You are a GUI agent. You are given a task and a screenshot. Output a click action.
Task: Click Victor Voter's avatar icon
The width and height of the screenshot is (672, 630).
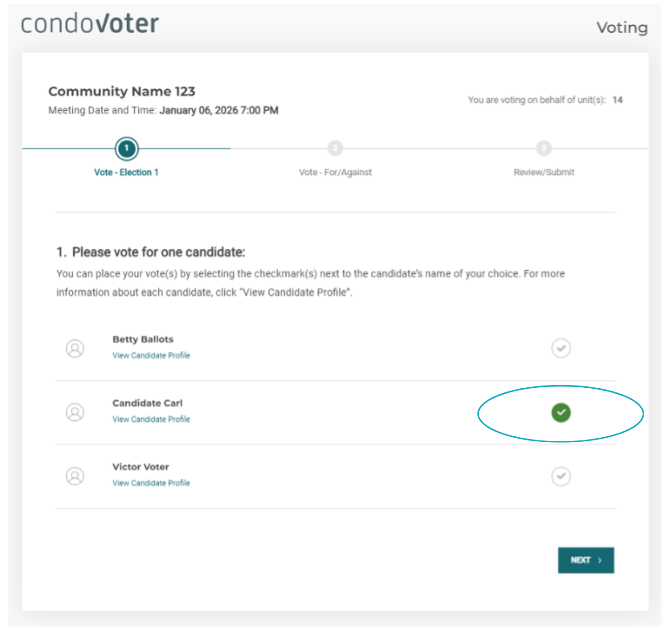75,476
